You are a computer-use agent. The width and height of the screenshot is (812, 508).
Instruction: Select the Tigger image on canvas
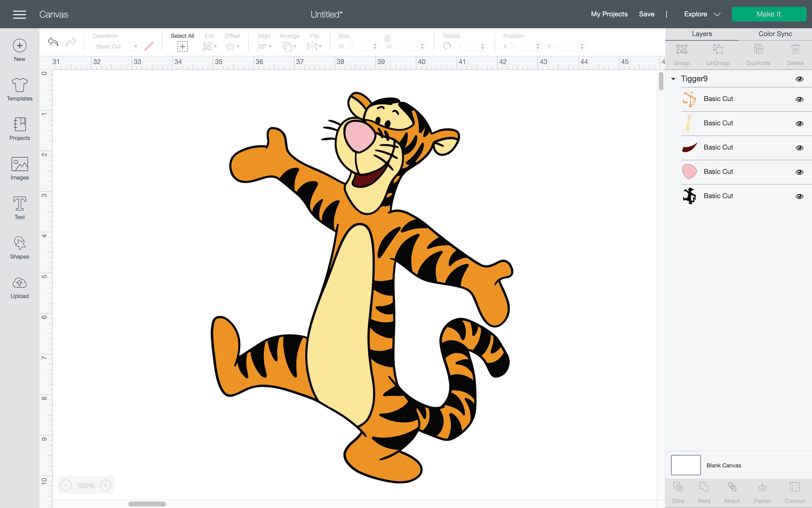point(362,287)
